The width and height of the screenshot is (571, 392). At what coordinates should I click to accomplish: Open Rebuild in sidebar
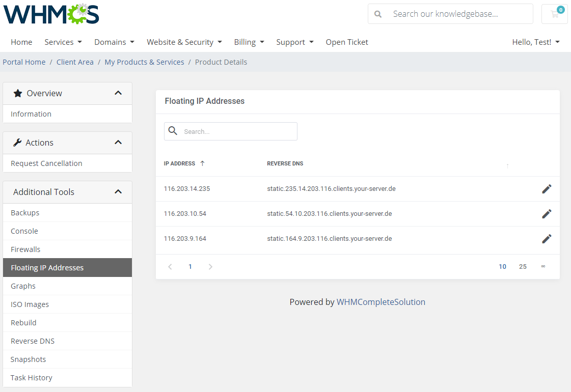(67, 322)
